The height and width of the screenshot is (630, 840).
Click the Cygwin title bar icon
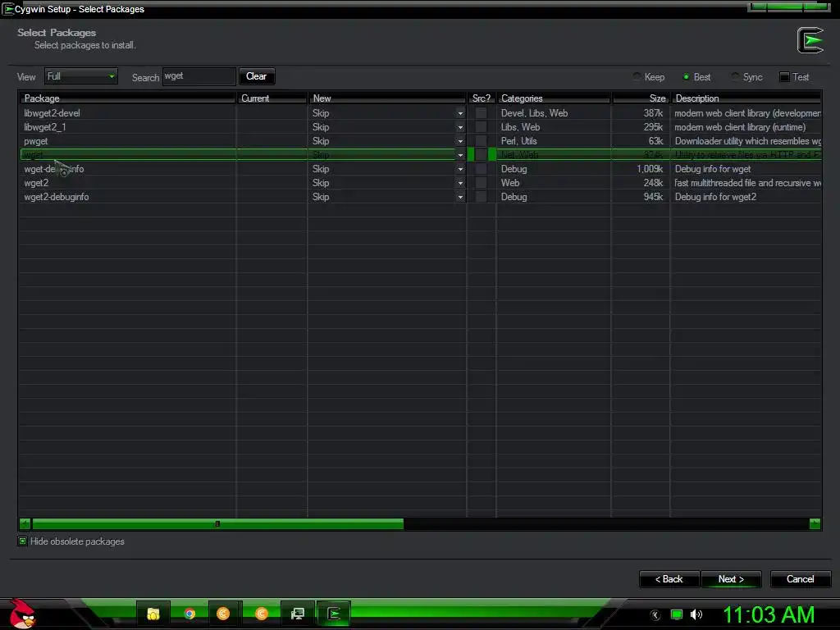pyautogui.click(x=8, y=9)
